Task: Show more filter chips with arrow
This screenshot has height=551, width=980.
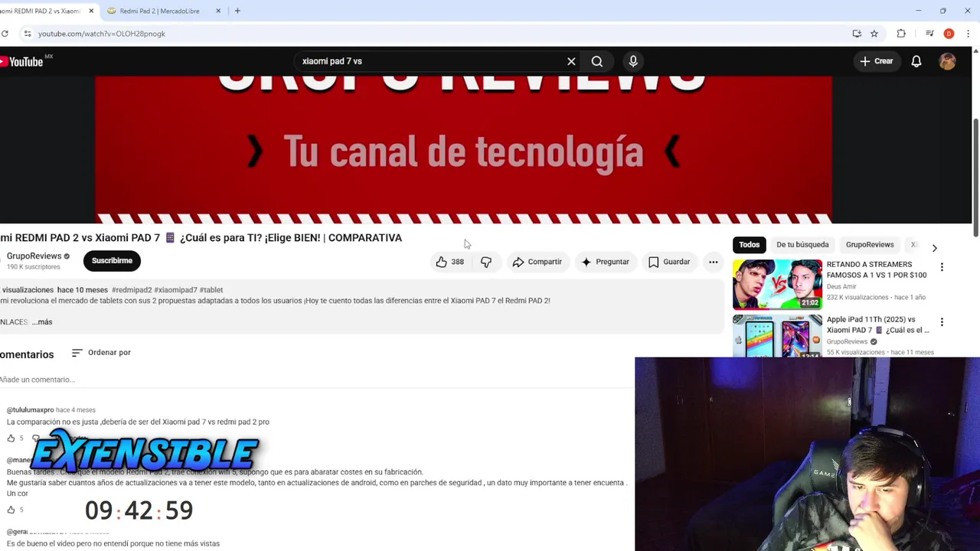Action: point(934,248)
